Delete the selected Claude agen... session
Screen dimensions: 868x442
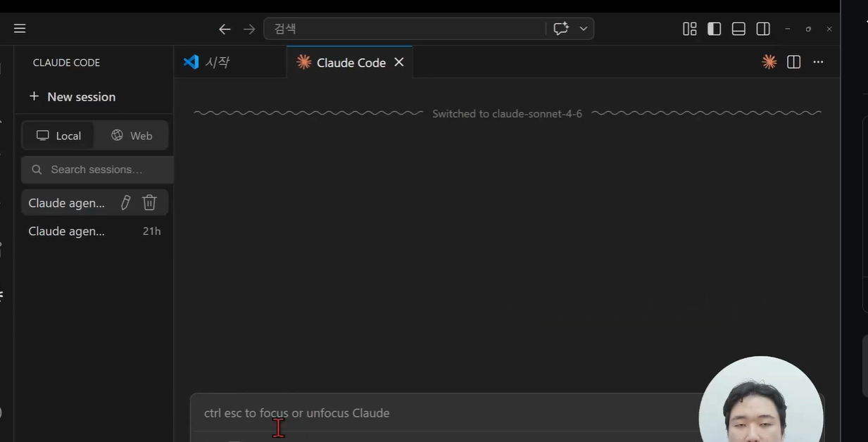point(149,203)
